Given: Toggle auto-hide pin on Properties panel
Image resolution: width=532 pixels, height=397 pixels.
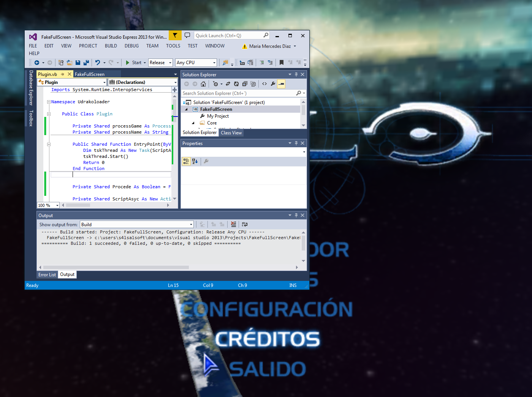Looking at the screenshot, I should pos(296,143).
